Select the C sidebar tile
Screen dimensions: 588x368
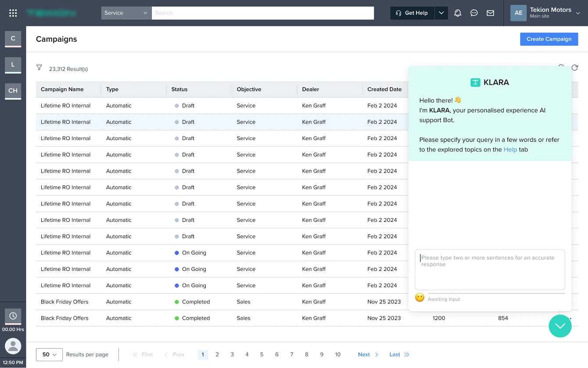(13, 39)
